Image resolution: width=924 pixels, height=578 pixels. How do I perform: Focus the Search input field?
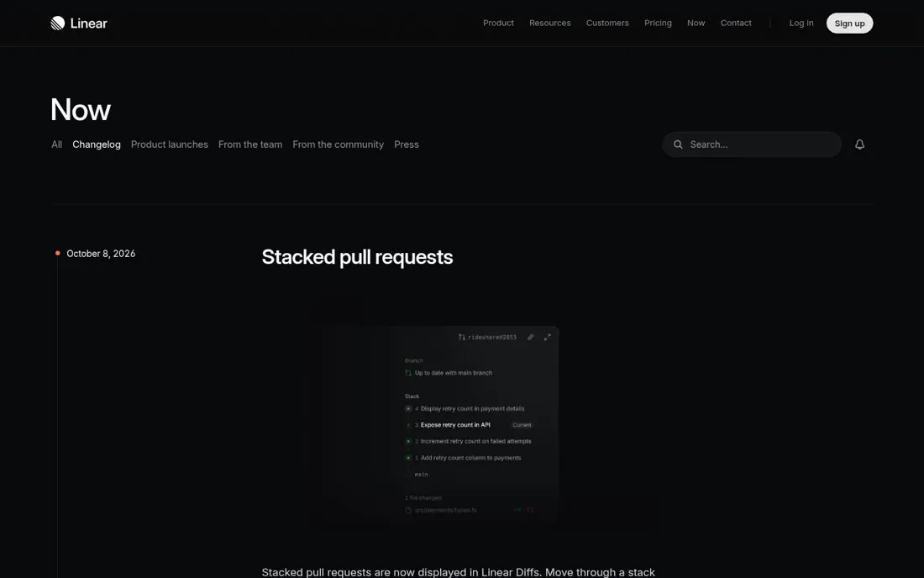tap(752, 144)
